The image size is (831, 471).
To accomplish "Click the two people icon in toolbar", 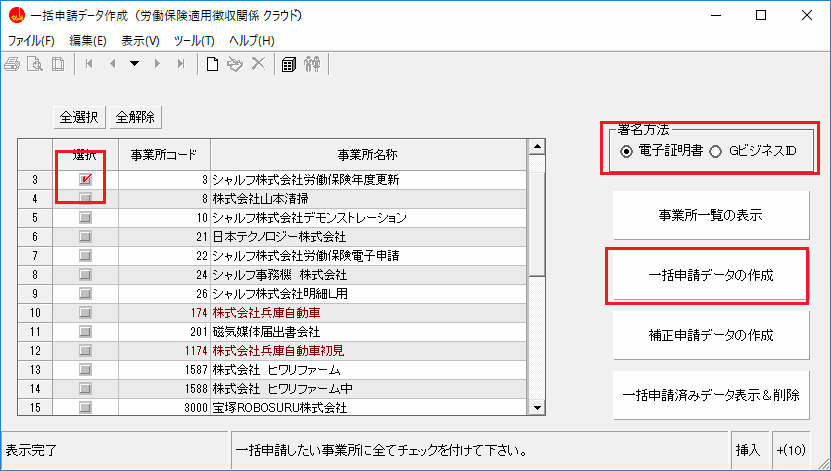I will 312,64.
